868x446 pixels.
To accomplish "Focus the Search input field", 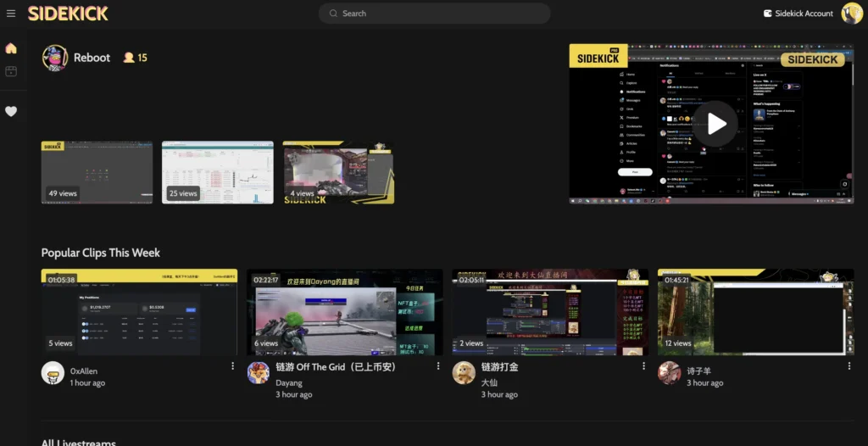I will [x=435, y=14].
